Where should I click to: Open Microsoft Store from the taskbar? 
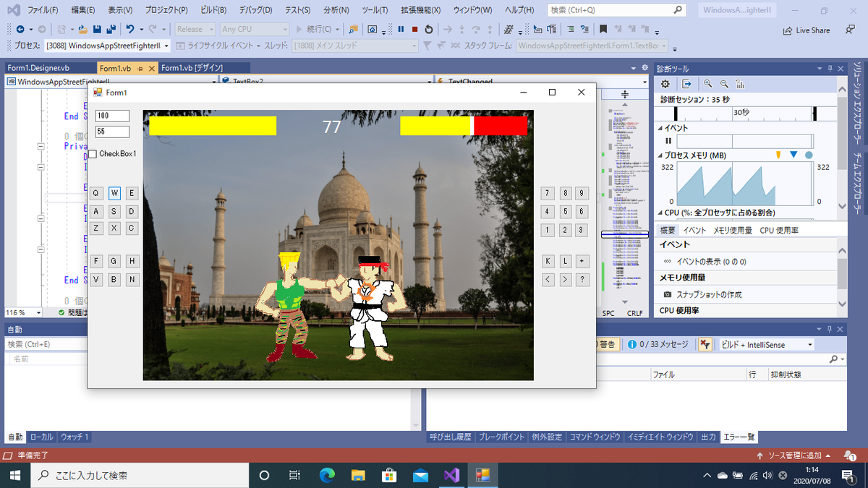pos(389,475)
